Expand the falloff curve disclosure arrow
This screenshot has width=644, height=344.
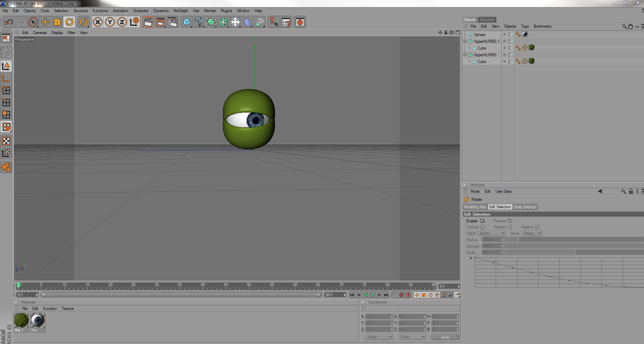tap(471, 258)
